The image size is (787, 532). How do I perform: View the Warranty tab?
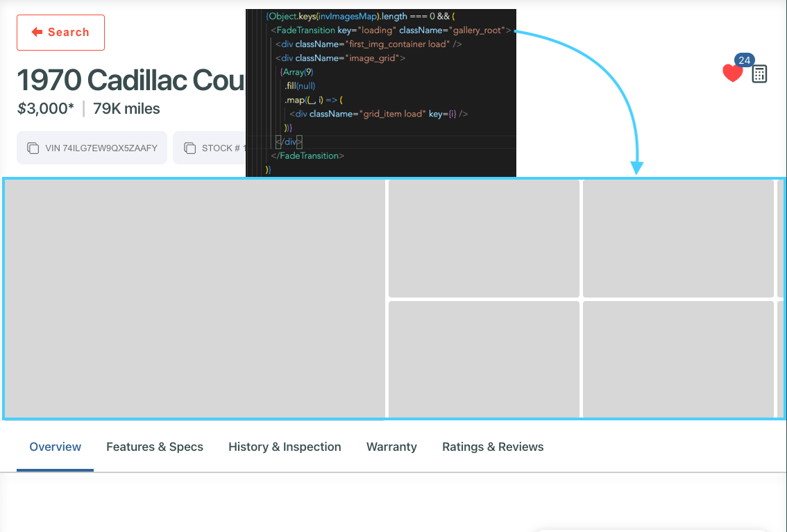[391, 447]
